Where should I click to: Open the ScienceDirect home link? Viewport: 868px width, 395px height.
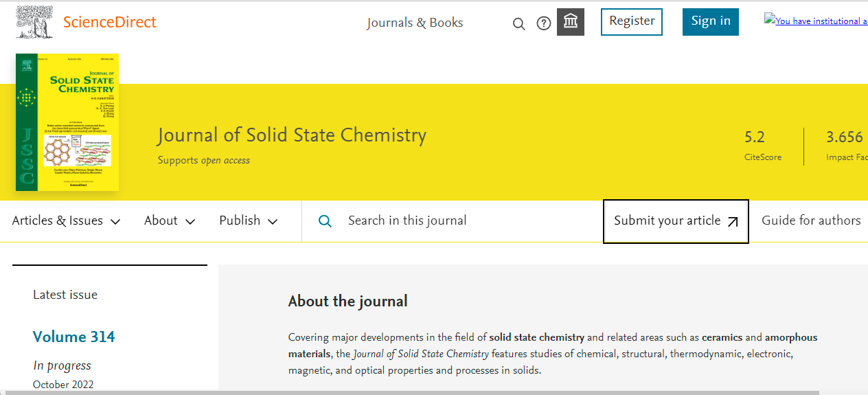(x=110, y=22)
